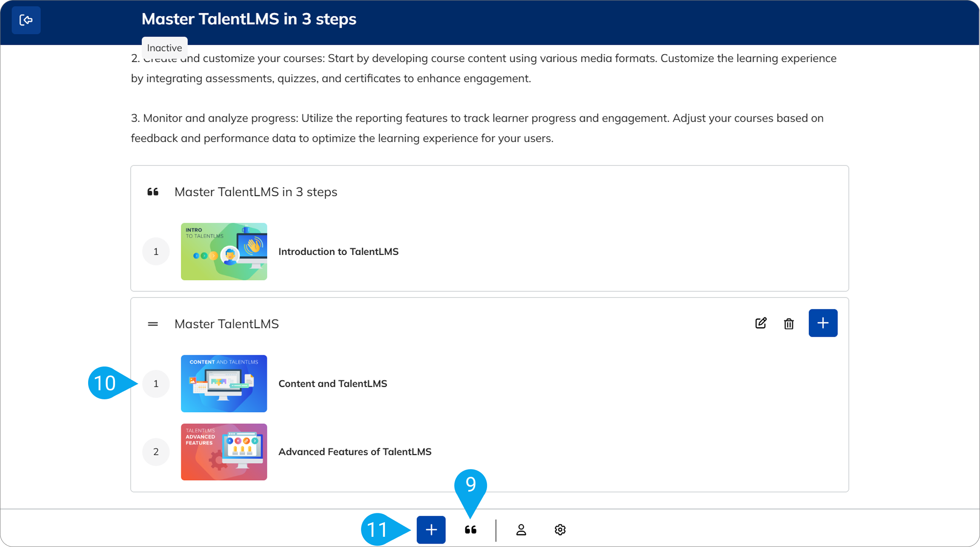Grab the Master TalentLMS section drag handle

(x=153, y=324)
